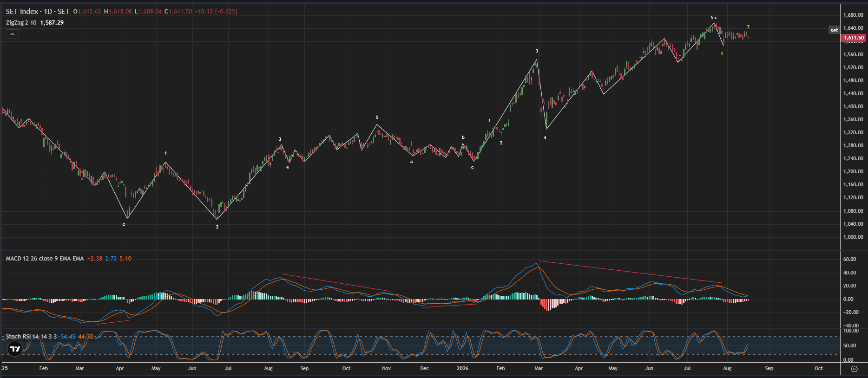868x378 pixels.
Task: Click the 60.00 label on MACD axis
Action: pyautogui.click(x=849, y=259)
